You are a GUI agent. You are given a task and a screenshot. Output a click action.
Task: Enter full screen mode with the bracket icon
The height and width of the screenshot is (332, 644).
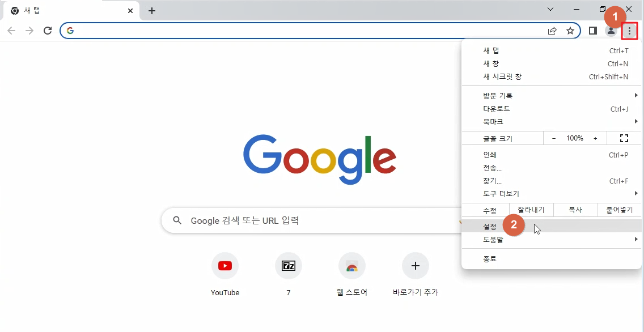point(624,138)
